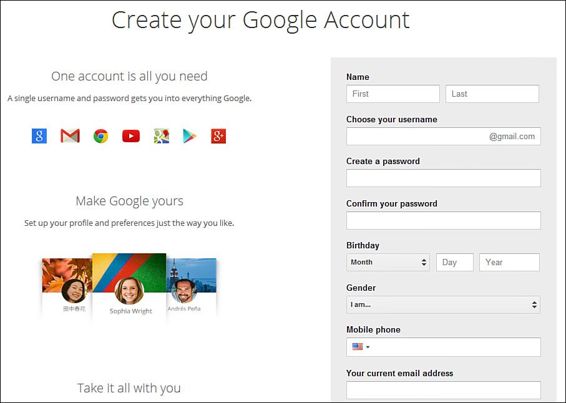Click the '@gmail.com' suffix text
566x403 pixels.
(512, 136)
